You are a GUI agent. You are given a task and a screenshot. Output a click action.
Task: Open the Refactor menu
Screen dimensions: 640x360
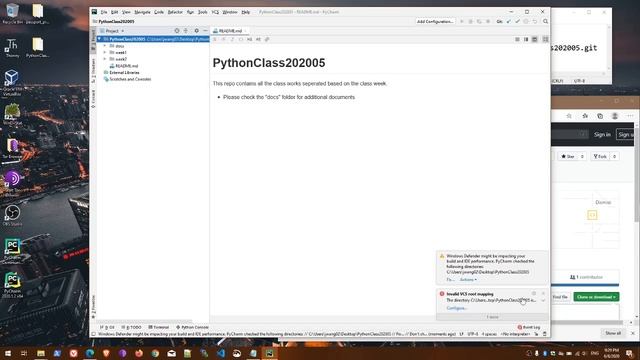(175, 12)
